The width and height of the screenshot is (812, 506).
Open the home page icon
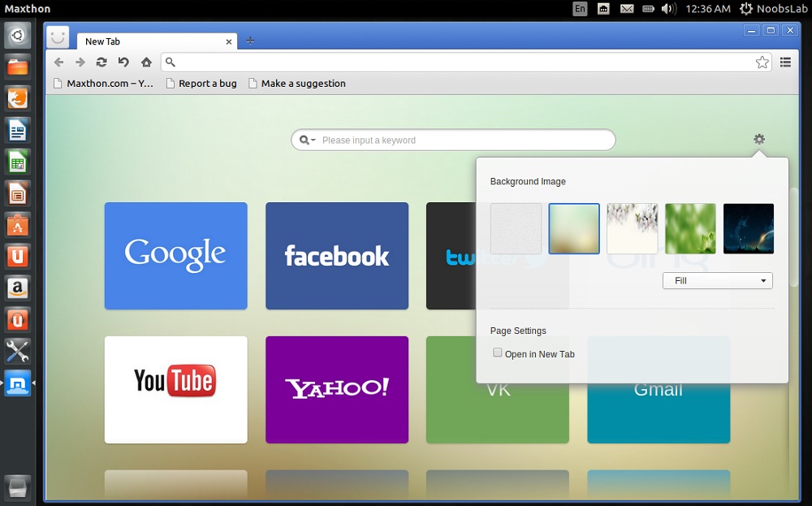(x=146, y=63)
